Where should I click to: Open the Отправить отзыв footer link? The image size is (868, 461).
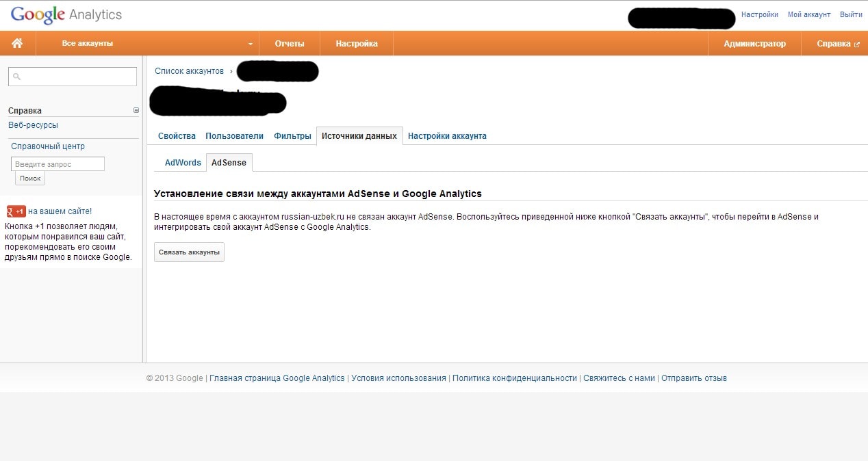(694, 378)
